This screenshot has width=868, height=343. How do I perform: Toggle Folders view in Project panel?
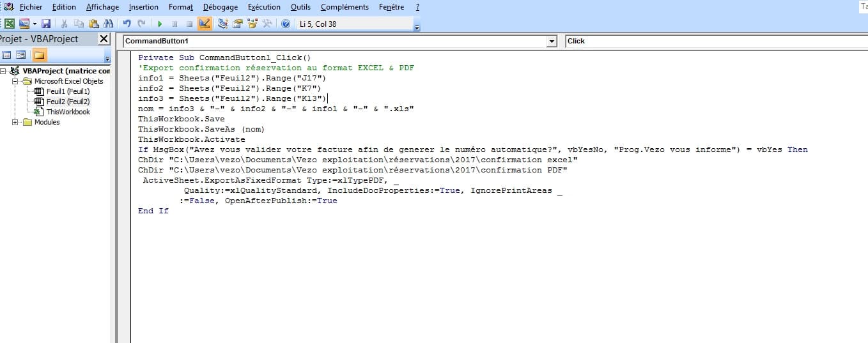tap(40, 55)
